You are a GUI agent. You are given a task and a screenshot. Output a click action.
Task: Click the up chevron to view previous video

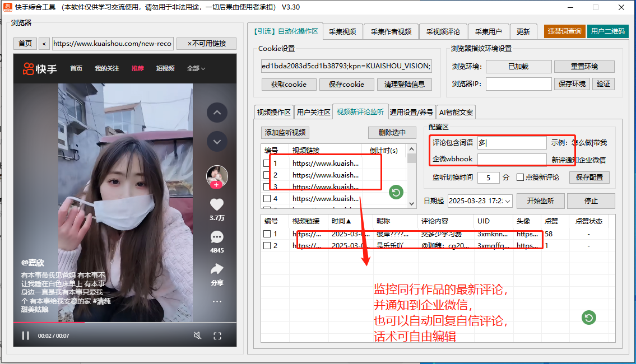point(217,113)
